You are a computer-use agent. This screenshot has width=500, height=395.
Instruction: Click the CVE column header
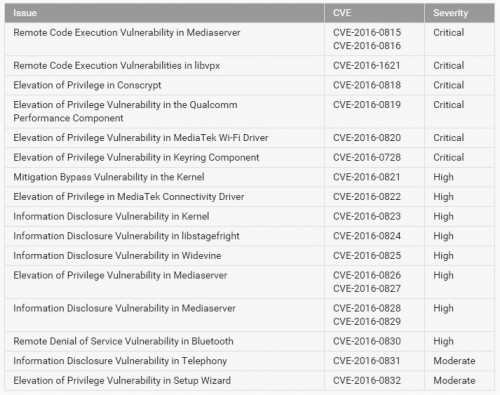(x=342, y=13)
